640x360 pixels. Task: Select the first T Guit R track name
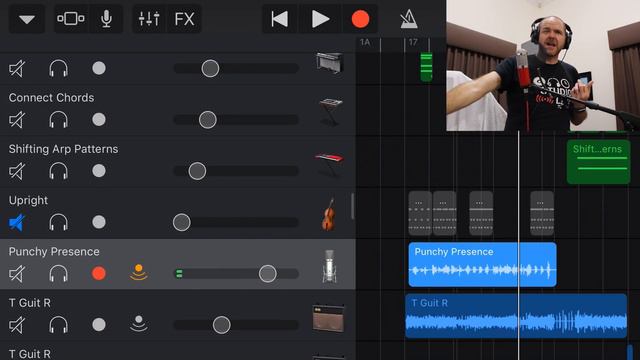click(x=29, y=303)
